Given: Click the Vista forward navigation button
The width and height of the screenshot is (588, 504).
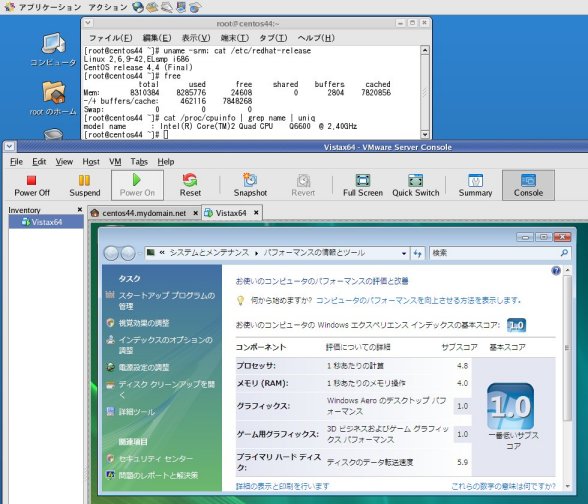Looking at the screenshot, I should click(128, 254).
